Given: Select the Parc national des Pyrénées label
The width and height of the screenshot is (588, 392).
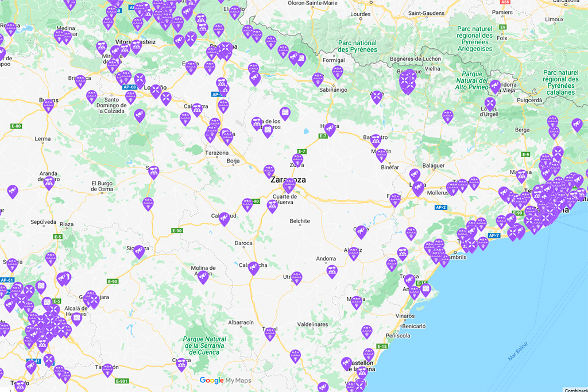Looking at the screenshot, I should pos(358,46).
